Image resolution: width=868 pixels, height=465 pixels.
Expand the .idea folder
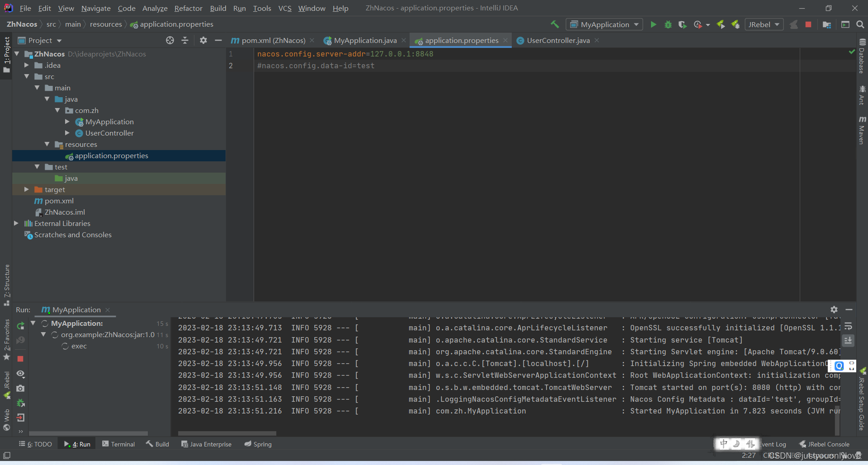pos(27,65)
